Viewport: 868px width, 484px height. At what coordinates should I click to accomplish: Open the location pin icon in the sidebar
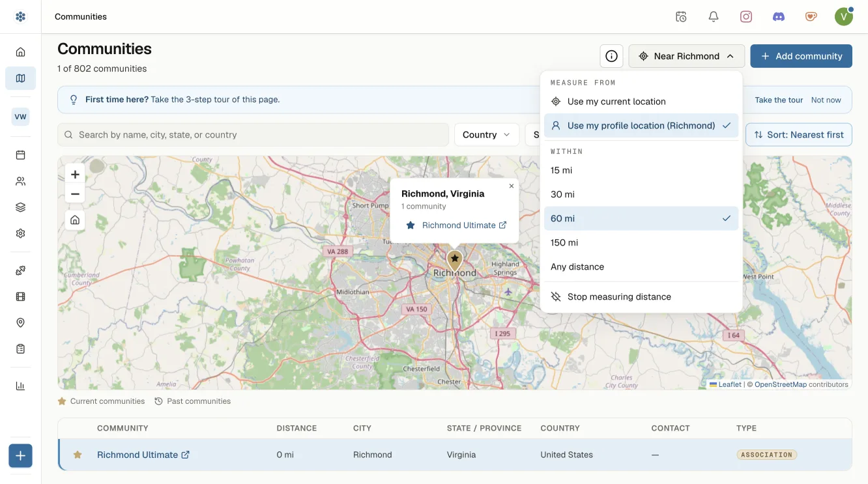click(20, 323)
